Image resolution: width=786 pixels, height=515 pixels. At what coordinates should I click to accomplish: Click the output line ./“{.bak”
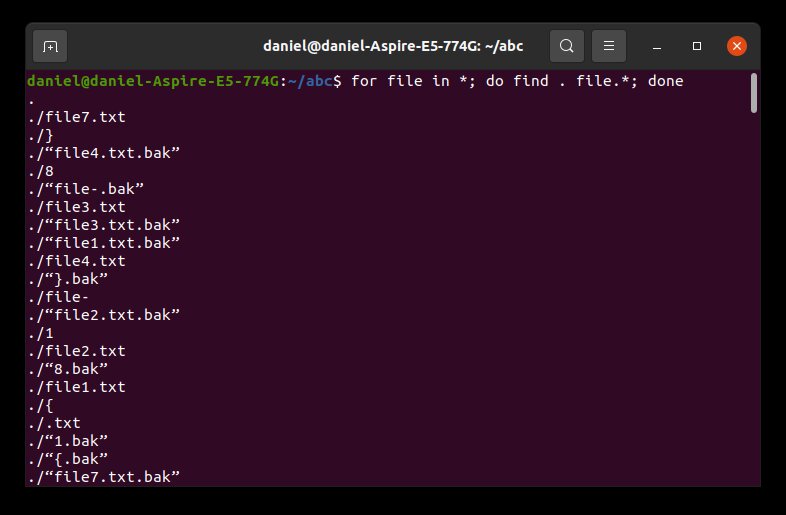click(x=68, y=459)
